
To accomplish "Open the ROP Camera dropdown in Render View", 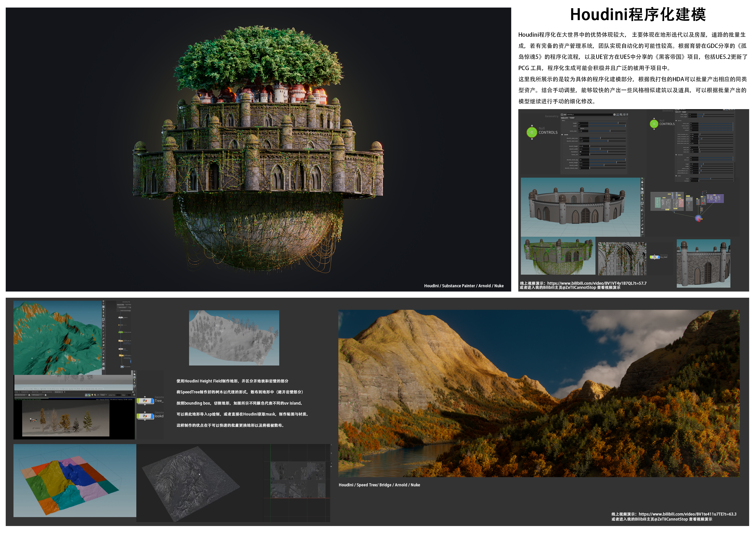I will [37, 395].
